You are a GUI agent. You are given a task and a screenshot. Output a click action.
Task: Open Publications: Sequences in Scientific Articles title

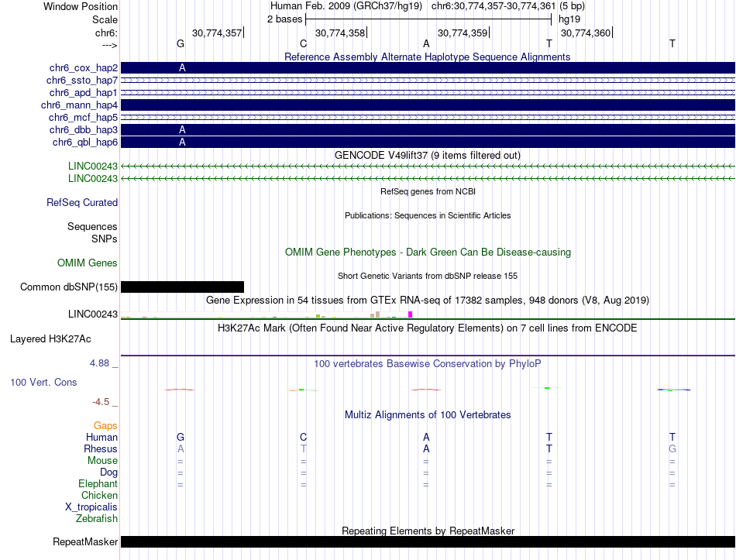pos(428,215)
